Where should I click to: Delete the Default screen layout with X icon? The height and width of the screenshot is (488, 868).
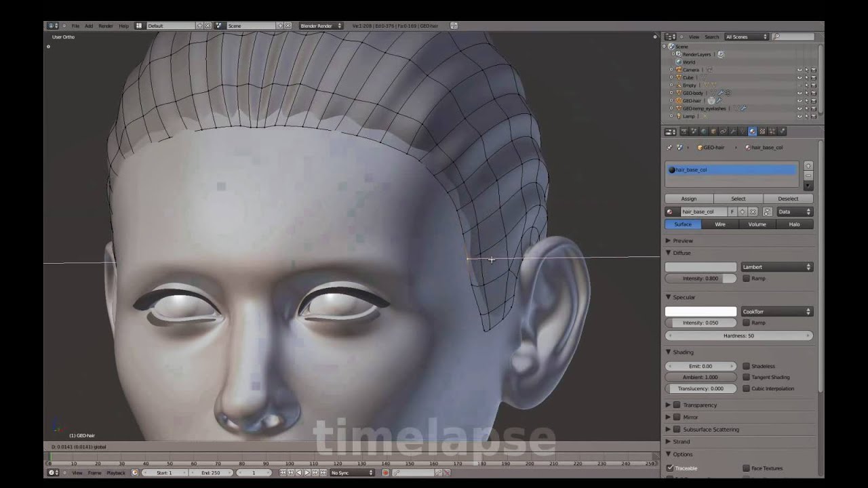(x=208, y=26)
